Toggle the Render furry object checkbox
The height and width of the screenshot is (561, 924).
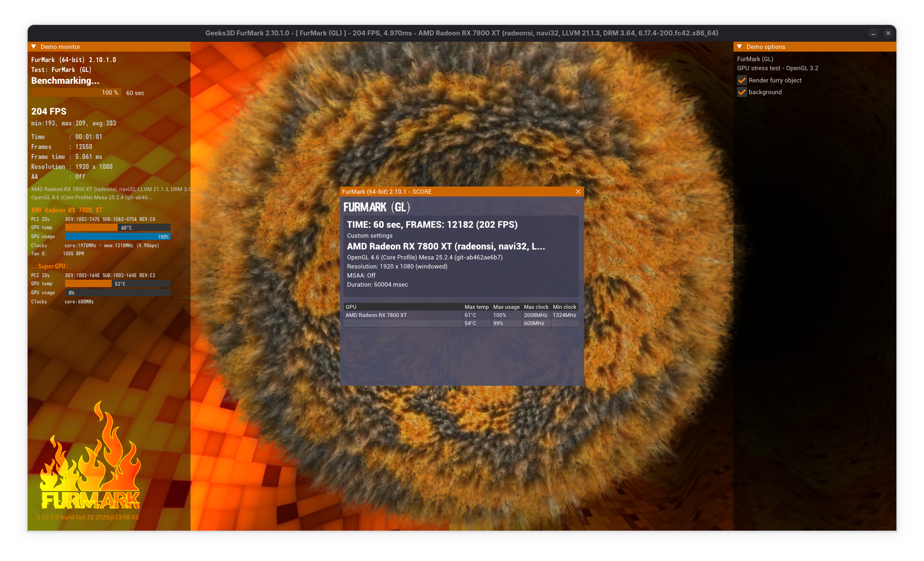[x=742, y=80]
